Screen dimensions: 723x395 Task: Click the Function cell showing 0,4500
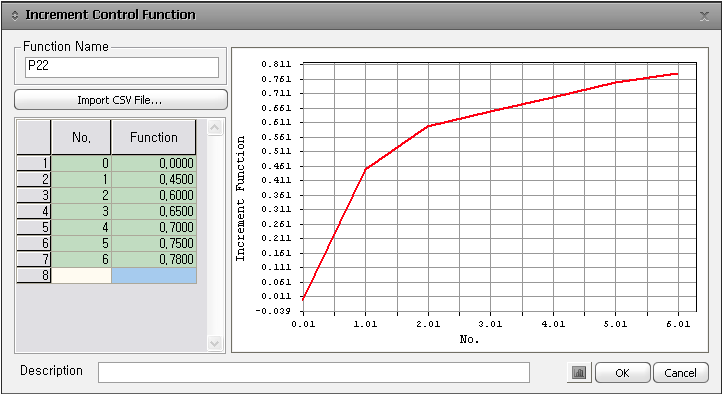[154, 179]
